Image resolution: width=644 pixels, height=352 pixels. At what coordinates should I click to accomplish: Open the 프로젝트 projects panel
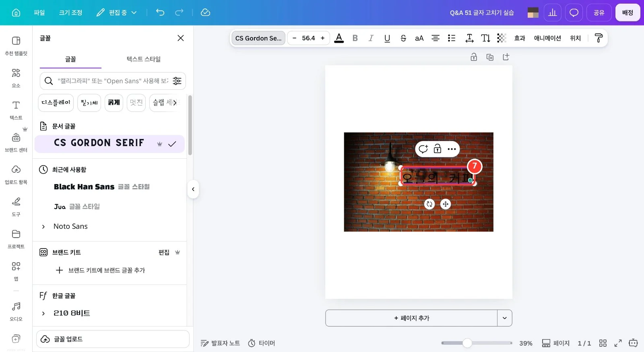coord(16,239)
